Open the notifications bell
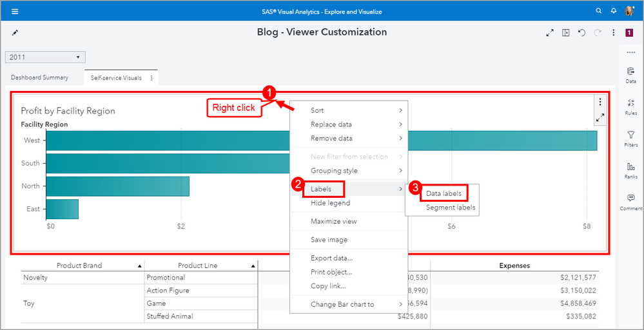644x330 pixels. click(x=613, y=11)
